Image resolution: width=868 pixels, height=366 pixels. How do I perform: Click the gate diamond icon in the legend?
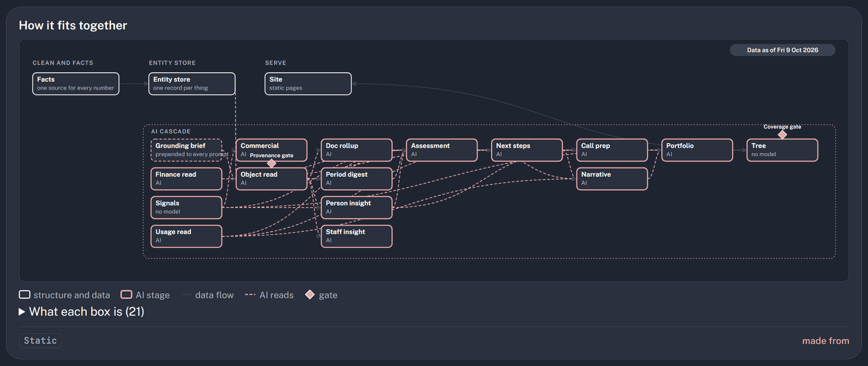click(310, 294)
